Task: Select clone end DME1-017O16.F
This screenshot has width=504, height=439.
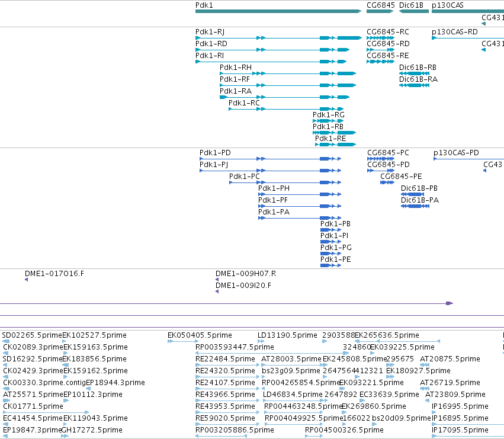Action: click(54, 274)
